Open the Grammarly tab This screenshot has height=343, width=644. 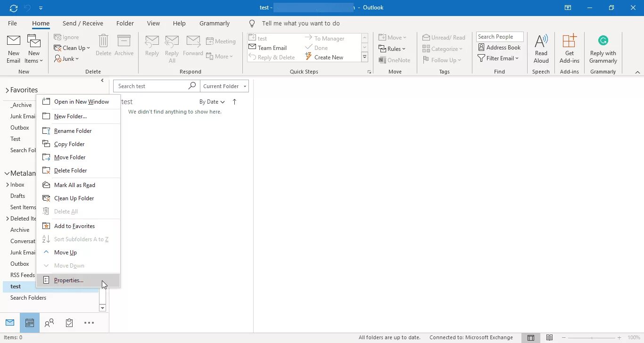coord(215,23)
